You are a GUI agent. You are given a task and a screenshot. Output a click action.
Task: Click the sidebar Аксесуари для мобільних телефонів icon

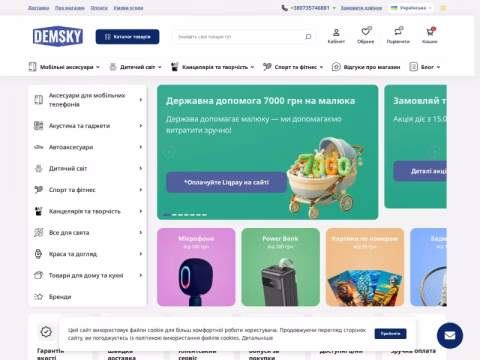click(39, 100)
